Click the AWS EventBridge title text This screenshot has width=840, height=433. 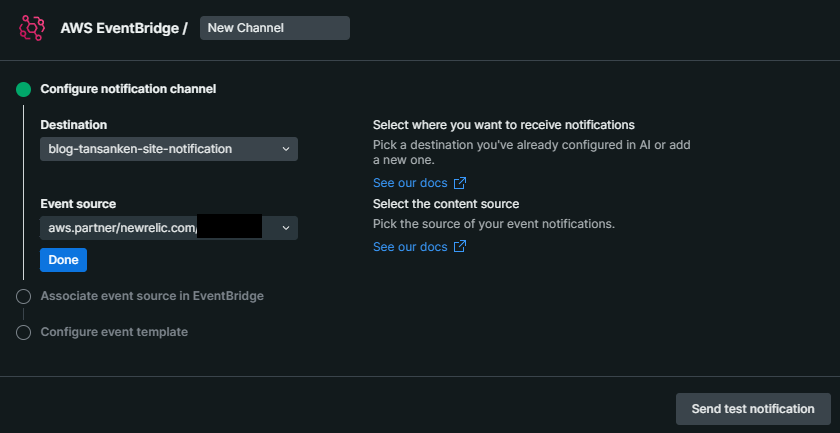[124, 28]
